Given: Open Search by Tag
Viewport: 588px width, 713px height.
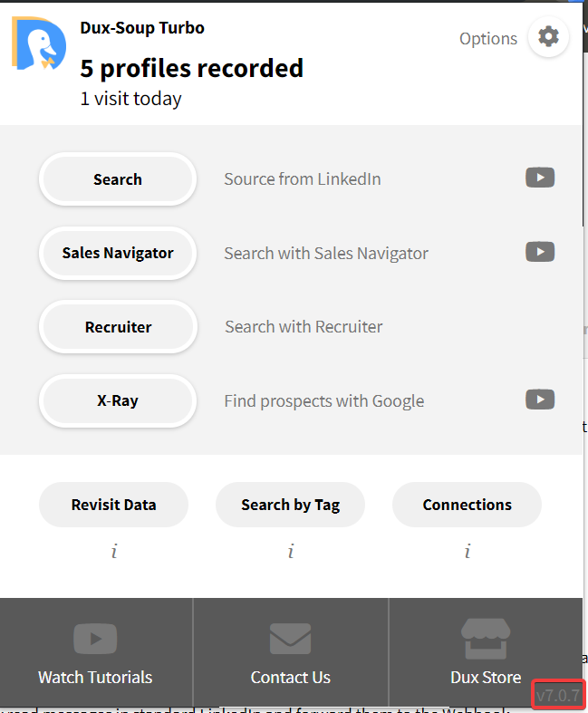Looking at the screenshot, I should (290, 505).
